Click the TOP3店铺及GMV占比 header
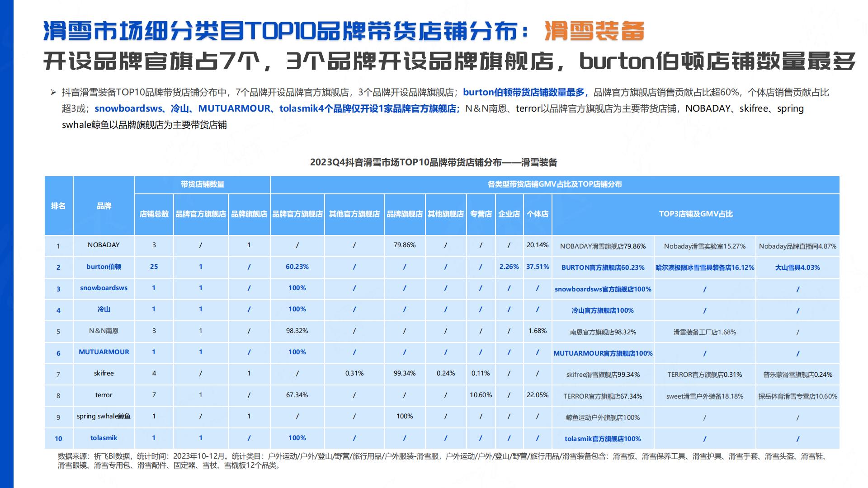This screenshot has width=868, height=488. 696,214
